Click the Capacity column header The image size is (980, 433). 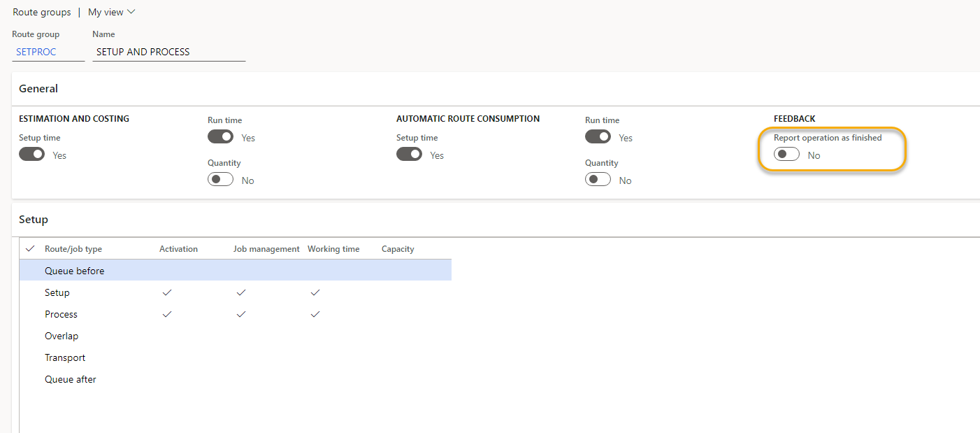click(398, 249)
